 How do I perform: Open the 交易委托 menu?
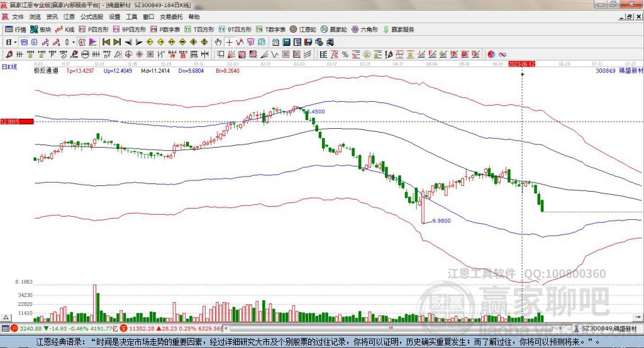click(x=171, y=17)
